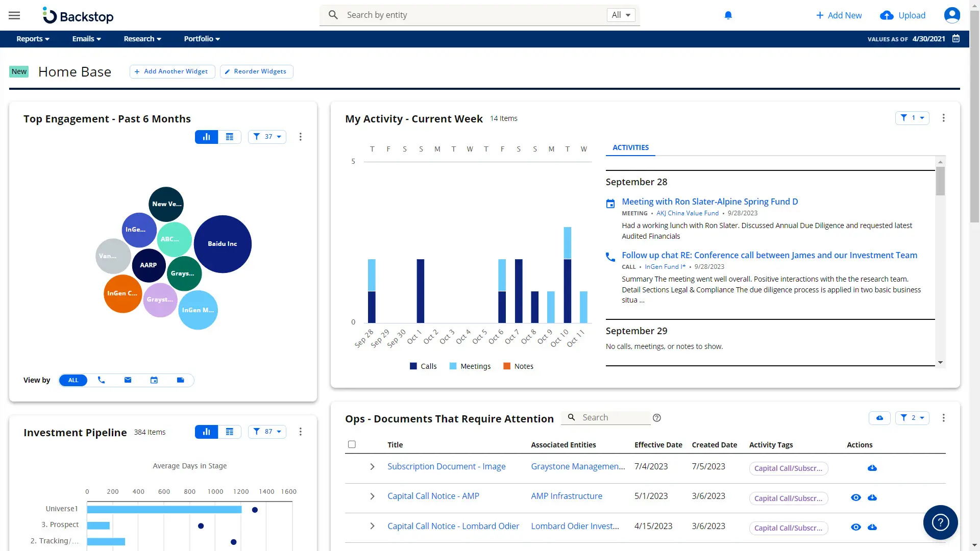Open the notifications bell icon
Image resolution: width=980 pixels, height=551 pixels.
click(x=728, y=15)
